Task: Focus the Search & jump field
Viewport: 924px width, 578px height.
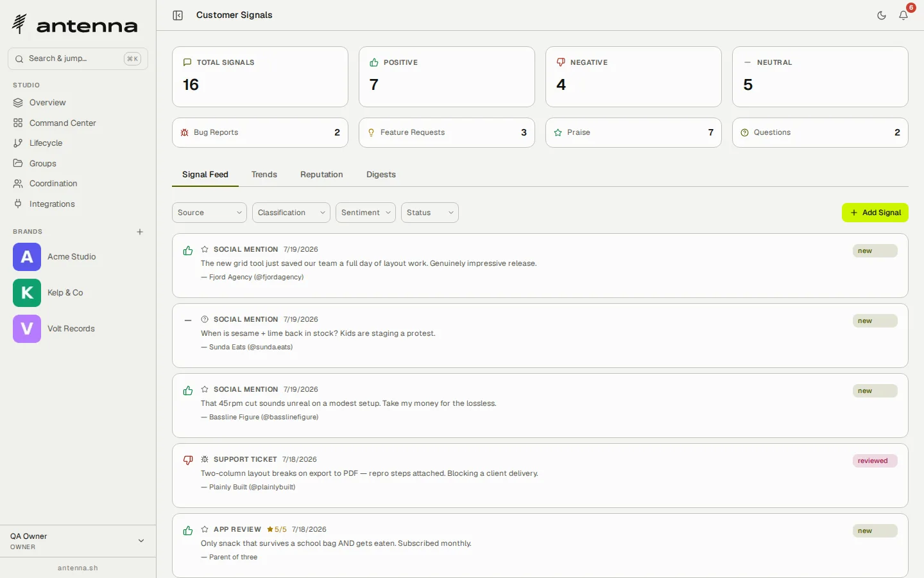Action: (x=78, y=58)
